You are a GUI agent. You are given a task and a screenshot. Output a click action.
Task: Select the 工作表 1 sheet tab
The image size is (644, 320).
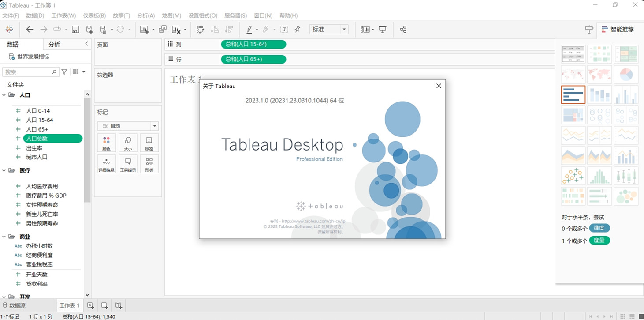(x=69, y=305)
